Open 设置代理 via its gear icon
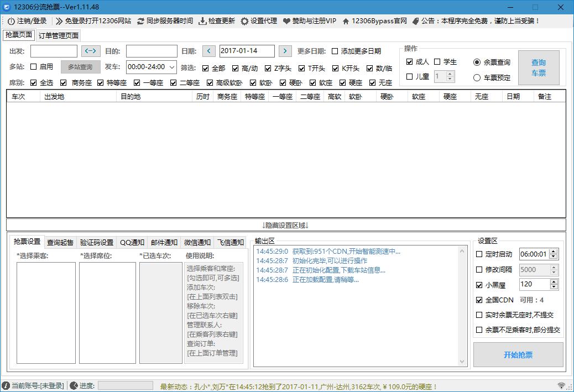Screen dimensions: 574x392 point(244,21)
